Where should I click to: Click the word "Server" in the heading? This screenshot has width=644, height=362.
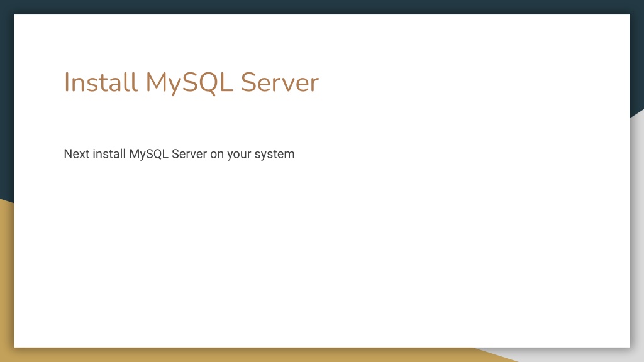point(280,82)
